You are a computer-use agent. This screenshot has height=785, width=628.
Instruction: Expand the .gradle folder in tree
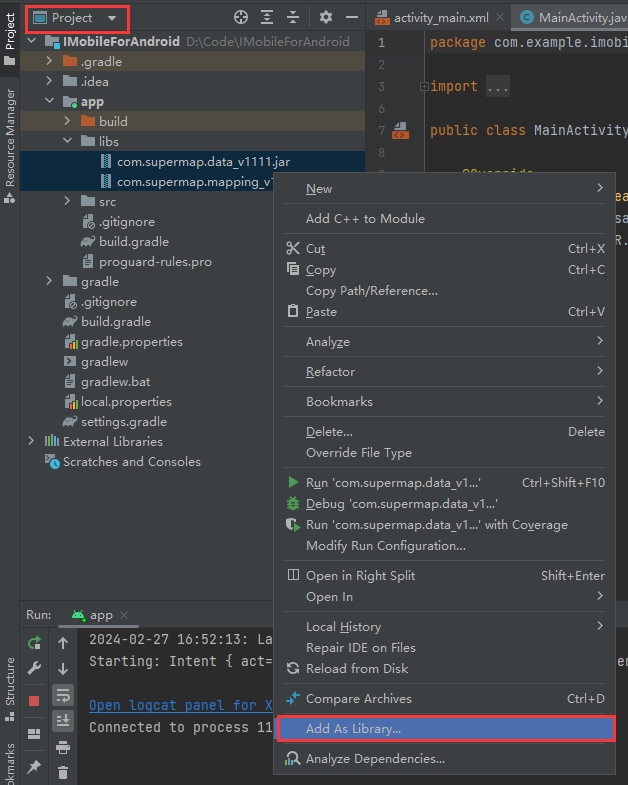[x=49, y=62]
